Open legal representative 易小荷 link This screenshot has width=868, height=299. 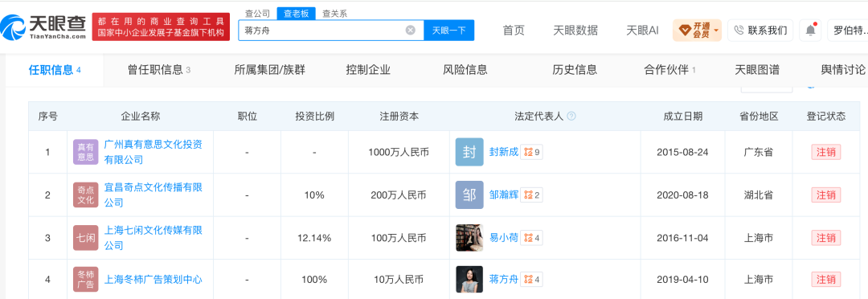(504, 238)
